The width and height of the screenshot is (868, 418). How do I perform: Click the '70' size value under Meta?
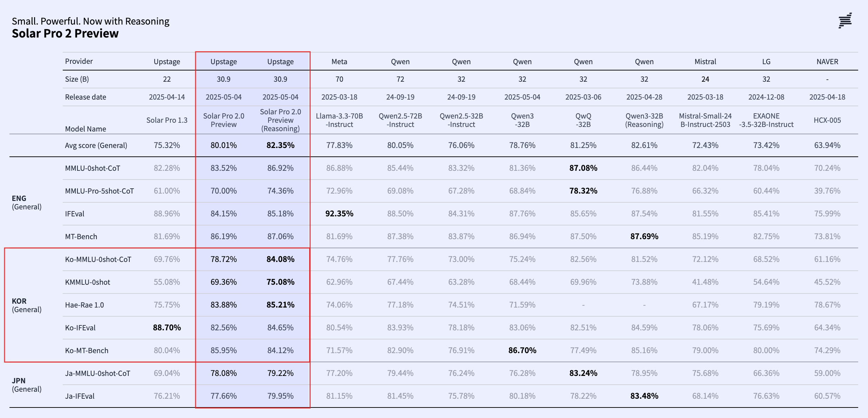tap(339, 79)
